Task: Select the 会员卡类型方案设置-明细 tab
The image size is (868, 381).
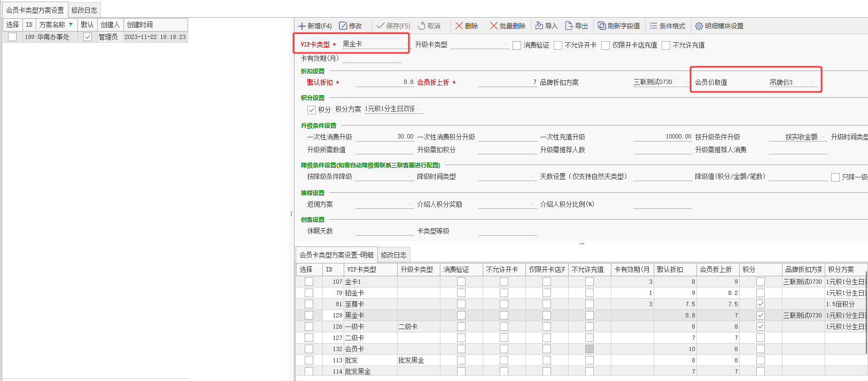Action: [x=336, y=255]
